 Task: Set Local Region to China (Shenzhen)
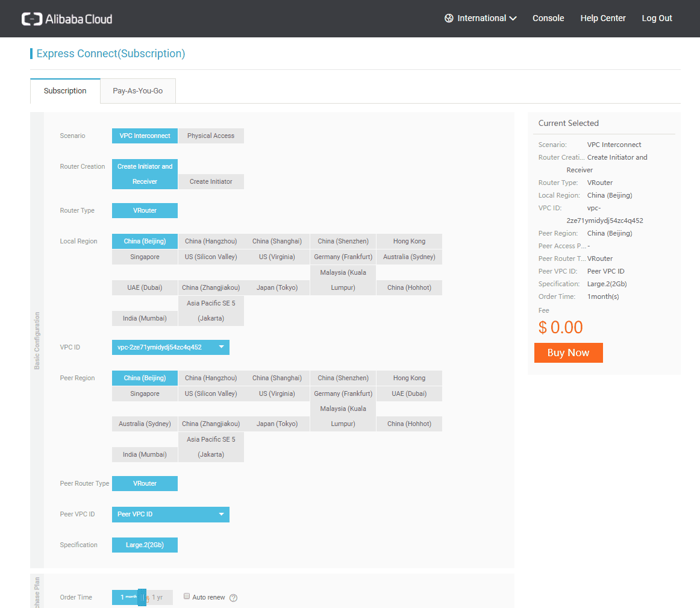click(343, 242)
